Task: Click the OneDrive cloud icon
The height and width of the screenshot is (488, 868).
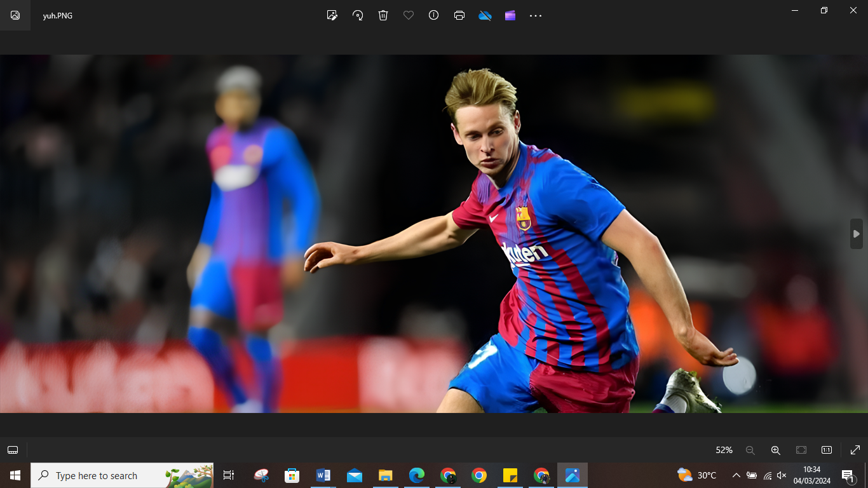Action: (485, 15)
